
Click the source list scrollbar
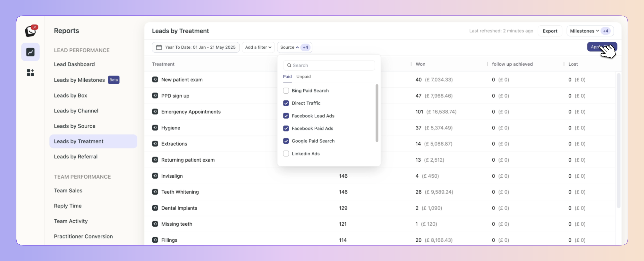[x=377, y=113]
